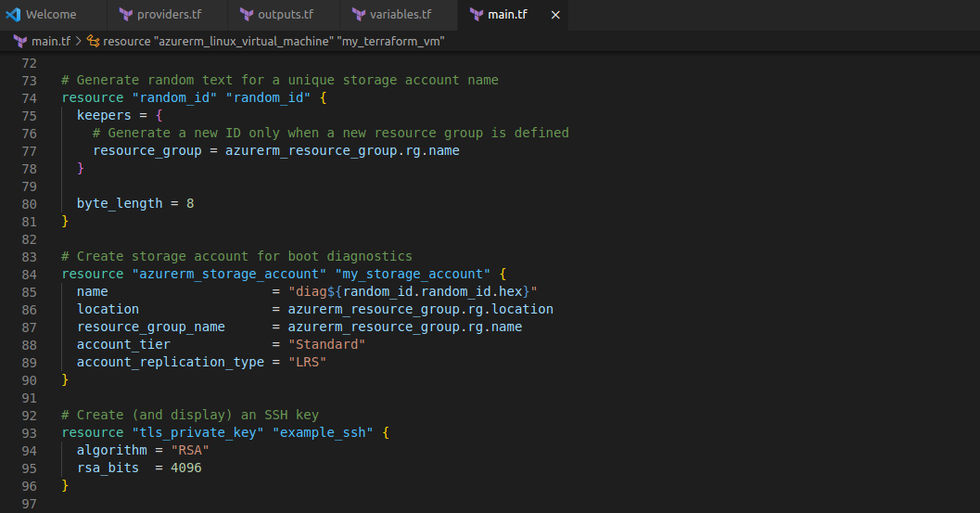The width and height of the screenshot is (980, 513).
Task: Close the main.tf tab
Action: pos(555,15)
